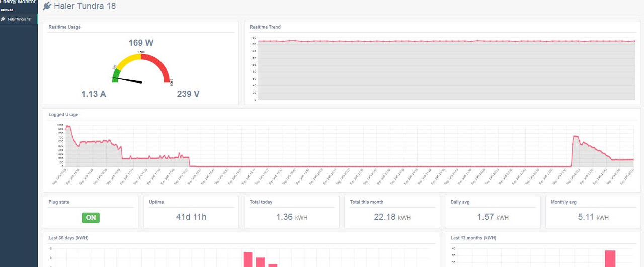Click the Total today value 1.36 kWH
This screenshot has width=644, height=267.
point(292,217)
